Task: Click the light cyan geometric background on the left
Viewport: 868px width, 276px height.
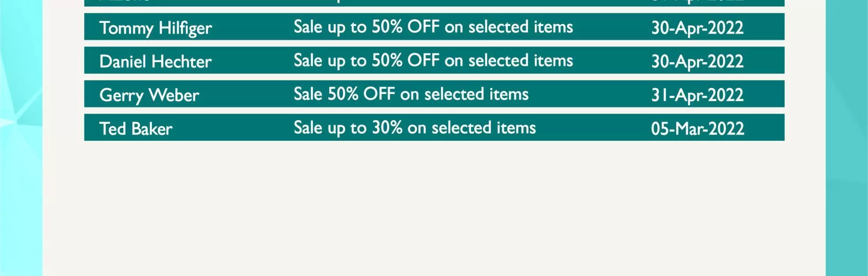Action: (x=21, y=138)
